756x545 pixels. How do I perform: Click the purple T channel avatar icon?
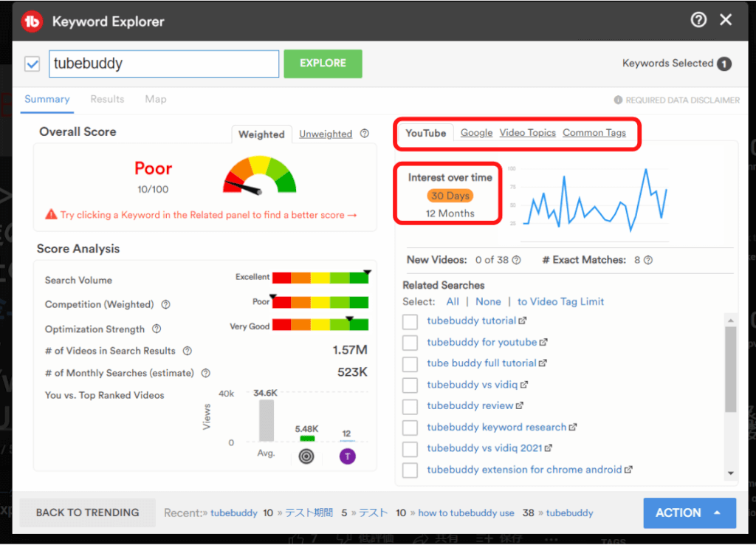coord(347,456)
